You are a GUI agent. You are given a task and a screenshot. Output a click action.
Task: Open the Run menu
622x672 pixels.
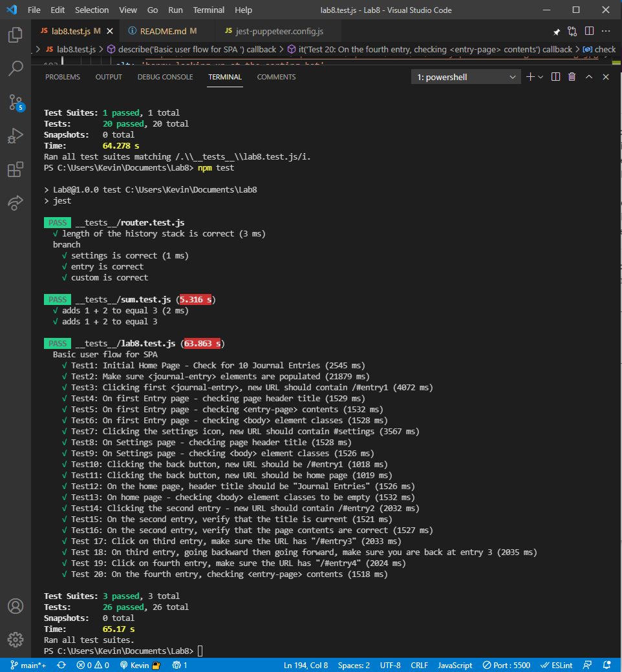coord(175,10)
